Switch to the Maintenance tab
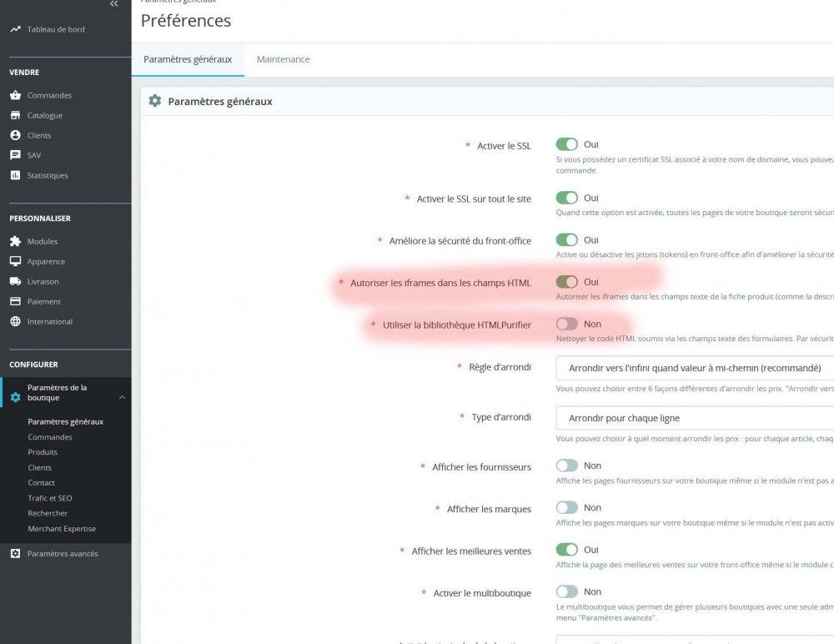The image size is (834, 644). coord(283,59)
